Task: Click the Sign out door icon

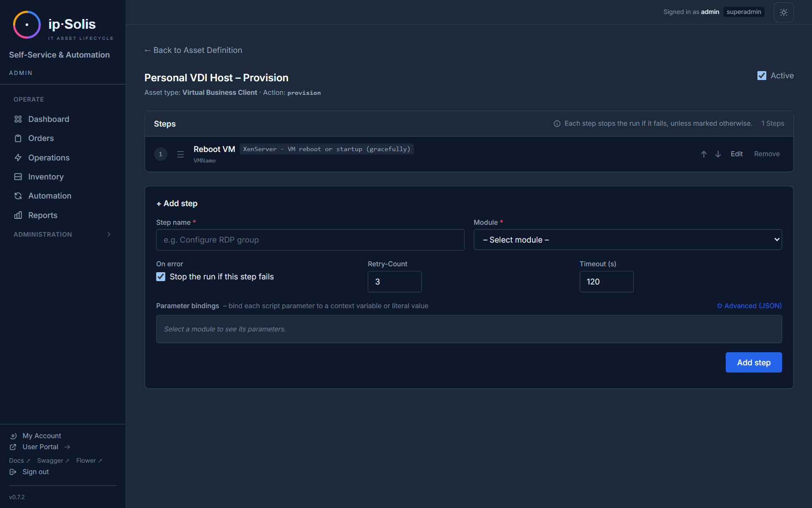Action: tap(13, 472)
